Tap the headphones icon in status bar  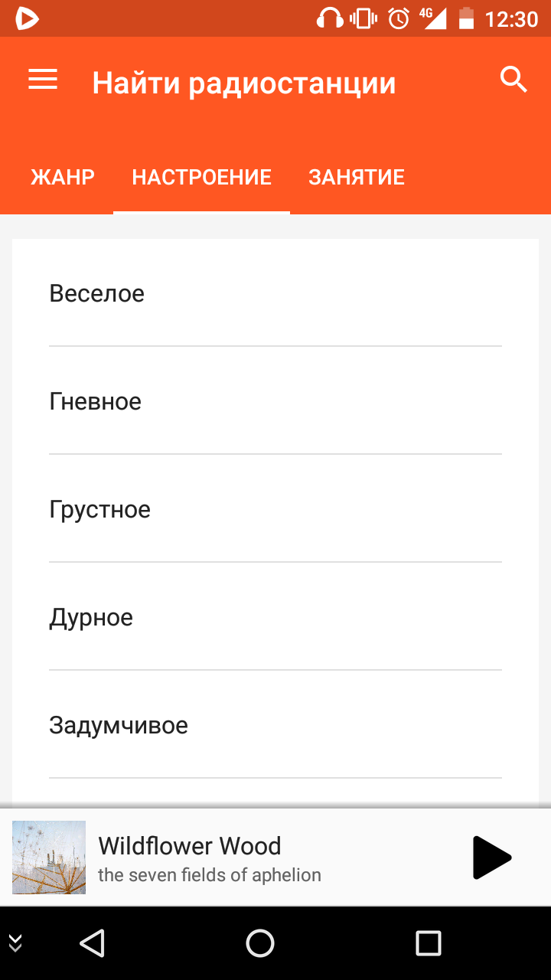point(331,18)
